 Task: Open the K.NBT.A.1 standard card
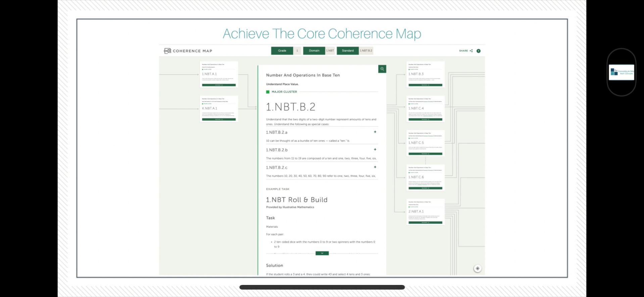(x=219, y=109)
